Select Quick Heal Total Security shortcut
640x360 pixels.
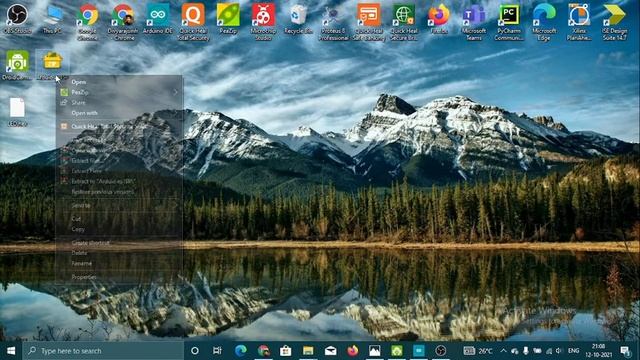193,22
